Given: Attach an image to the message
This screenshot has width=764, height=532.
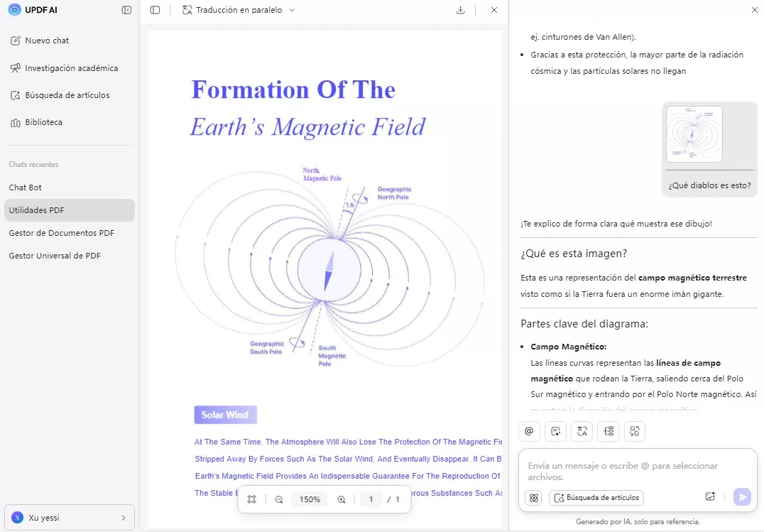Looking at the screenshot, I should pyautogui.click(x=710, y=497).
